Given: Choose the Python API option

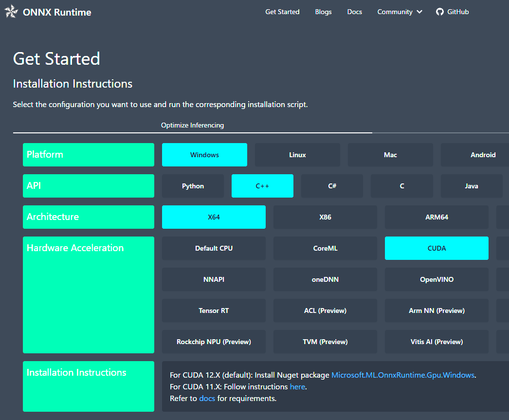Looking at the screenshot, I should coord(193,186).
